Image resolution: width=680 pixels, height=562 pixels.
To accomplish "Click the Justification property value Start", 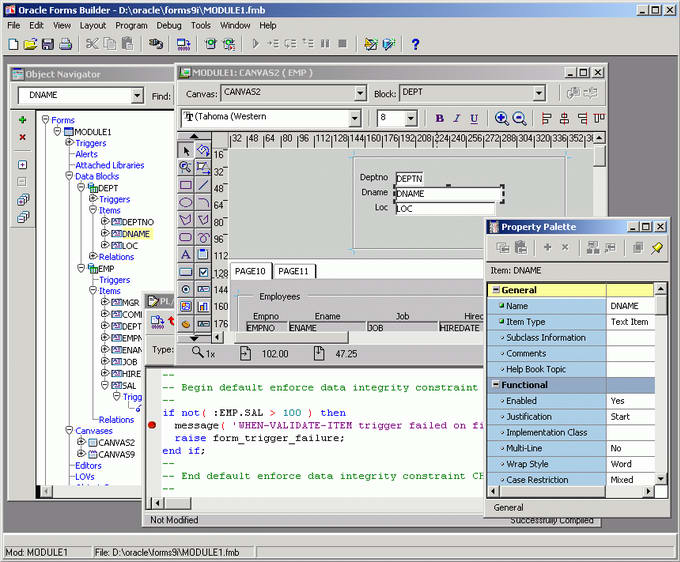I will click(630, 416).
